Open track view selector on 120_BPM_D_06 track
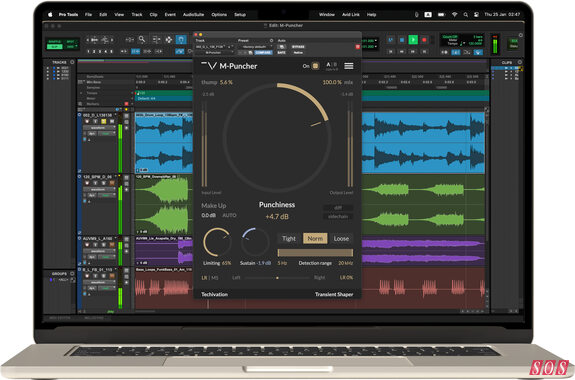The width and height of the screenshot is (575, 380). (99, 189)
